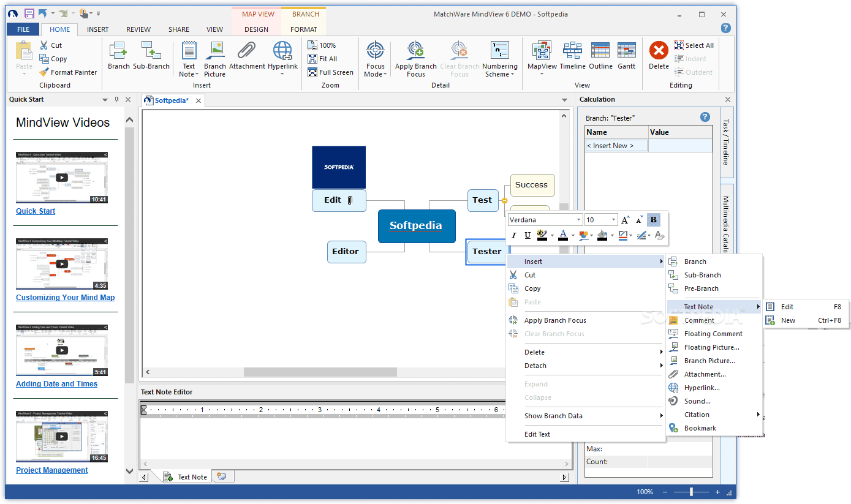Select the Editor branch on the map
The width and height of the screenshot is (851, 504).
(346, 252)
